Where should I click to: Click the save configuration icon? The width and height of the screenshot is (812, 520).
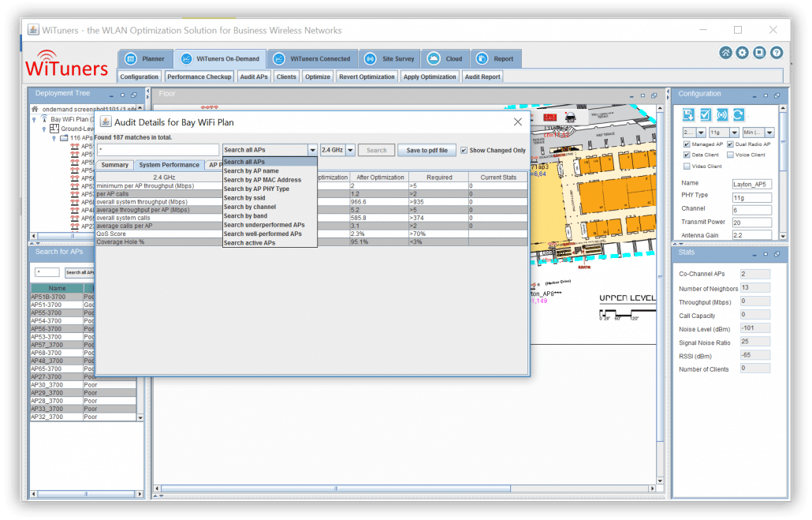pos(688,114)
